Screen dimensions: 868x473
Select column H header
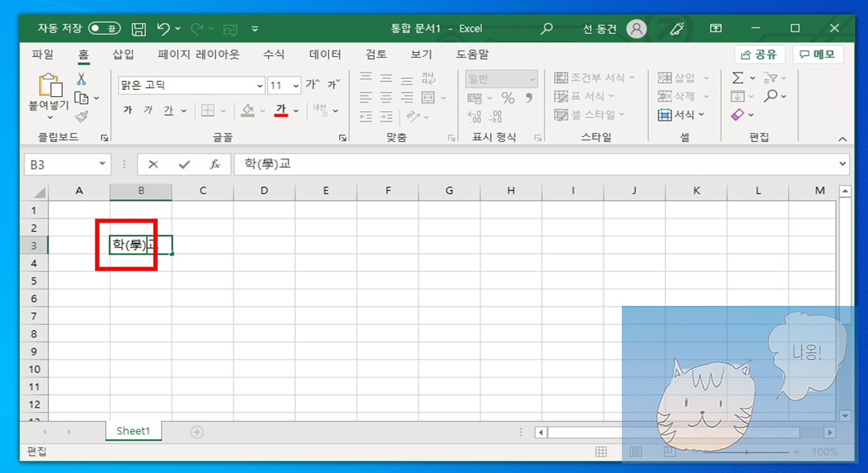(511, 191)
